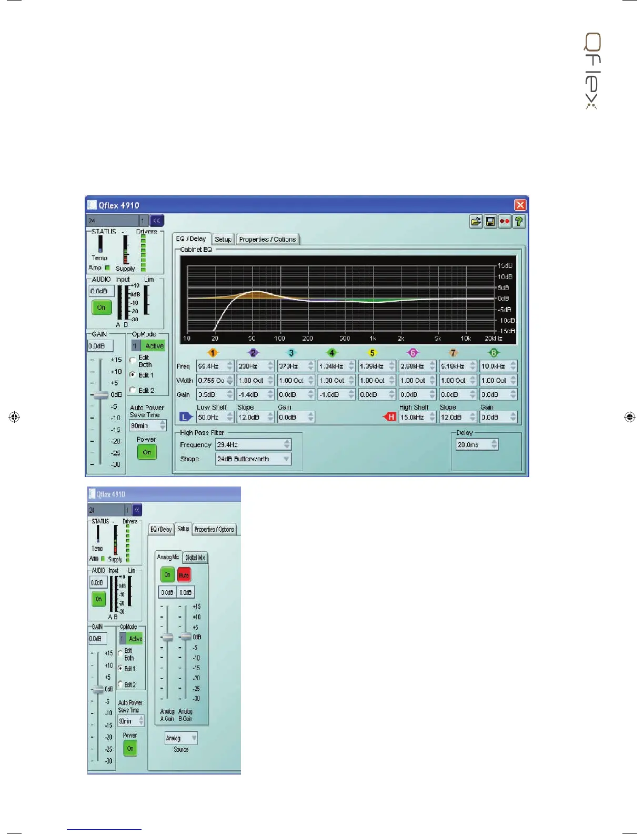Toggle Power On button in EQ/Delay window

tap(147, 452)
